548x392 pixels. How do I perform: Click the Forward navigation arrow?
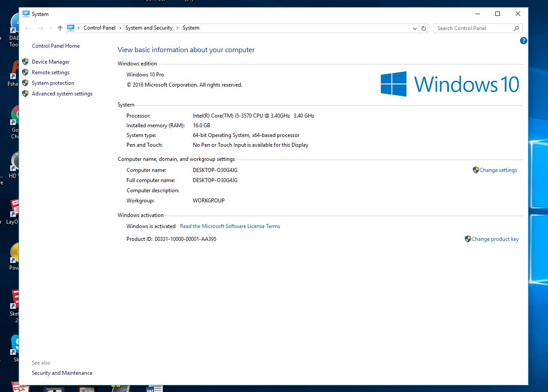click(41, 28)
